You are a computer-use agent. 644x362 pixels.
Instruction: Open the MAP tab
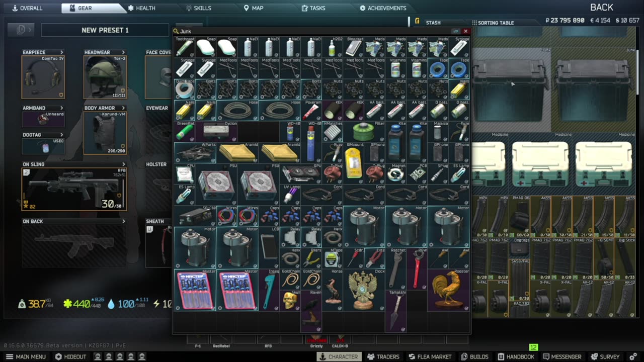253,8
